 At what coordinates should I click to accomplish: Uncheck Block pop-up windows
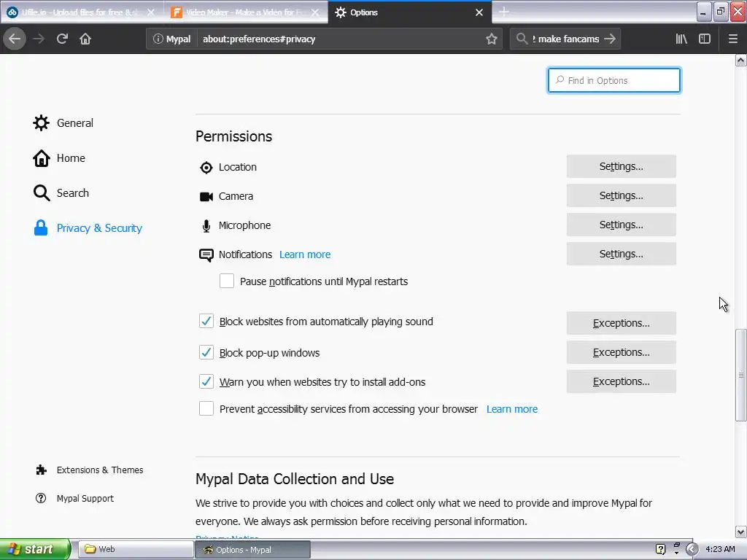click(x=206, y=353)
